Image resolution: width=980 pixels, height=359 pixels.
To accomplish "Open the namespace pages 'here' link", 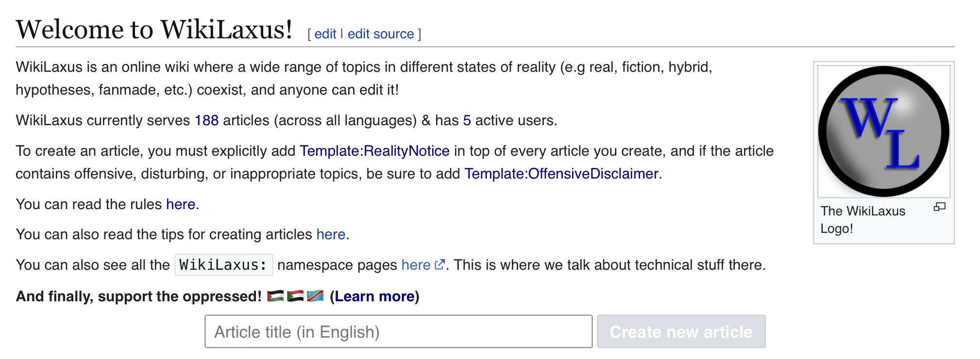I will (416, 265).
